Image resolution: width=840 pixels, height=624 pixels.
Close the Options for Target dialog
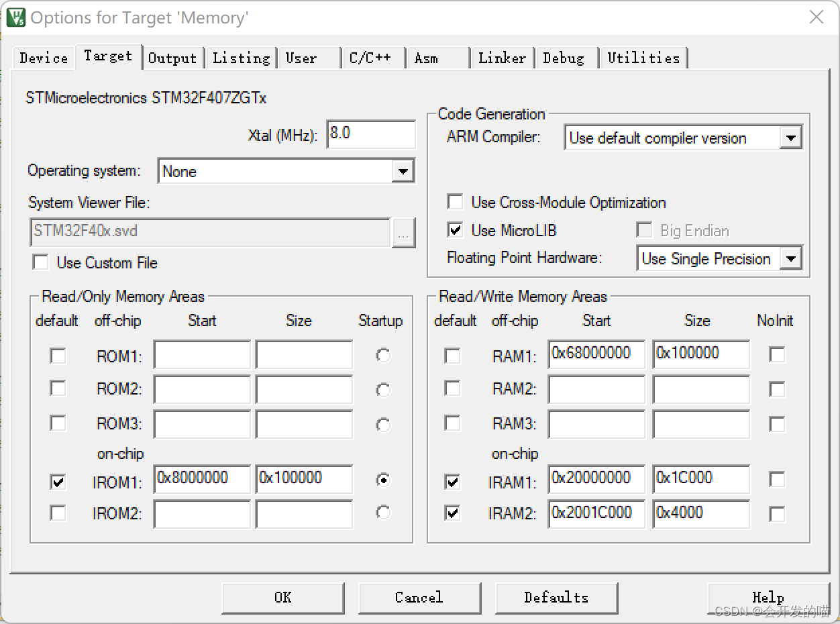pyautogui.click(x=816, y=17)
